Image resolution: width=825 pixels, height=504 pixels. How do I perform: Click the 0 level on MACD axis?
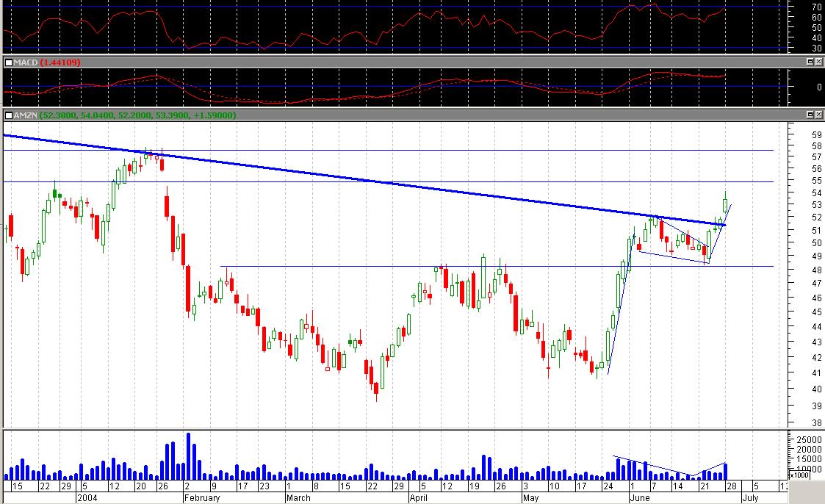pos(819,87)
